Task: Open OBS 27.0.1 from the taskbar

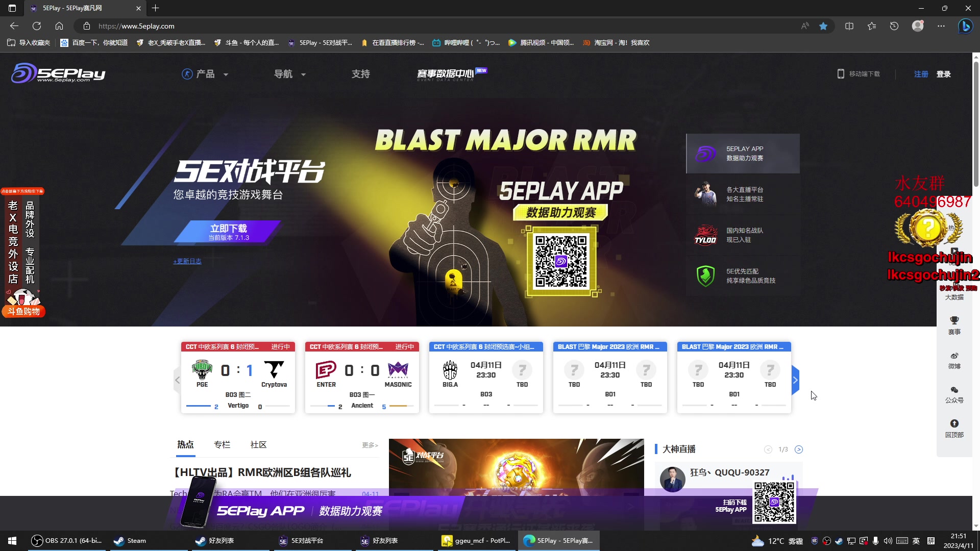Action: [66, 541]
